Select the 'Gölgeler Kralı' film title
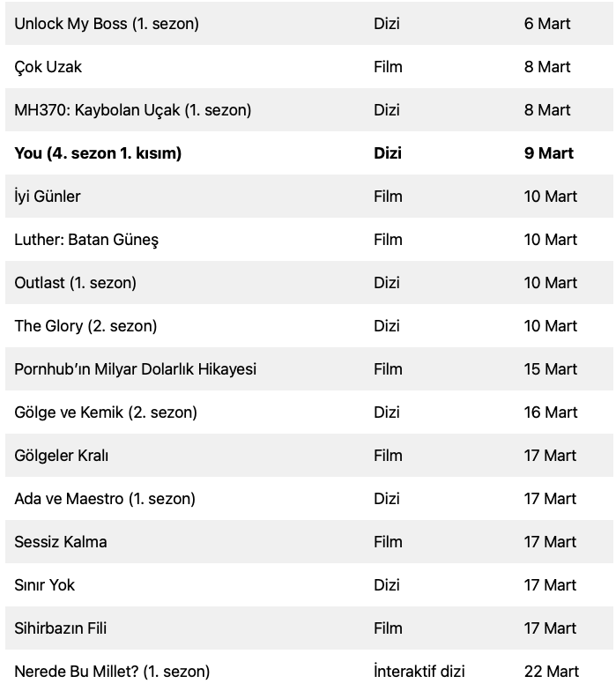616x691 pixels. pos(62,456)
